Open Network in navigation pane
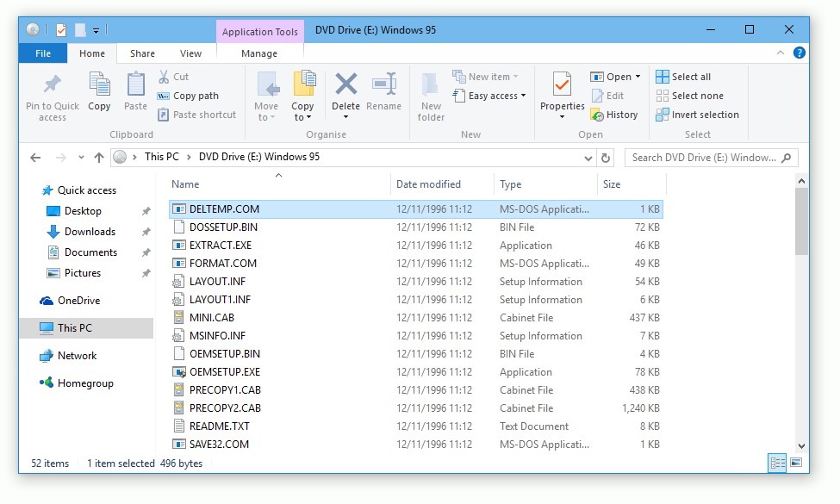Viewport: 840px width, 504px height. (x=68, y=356)
